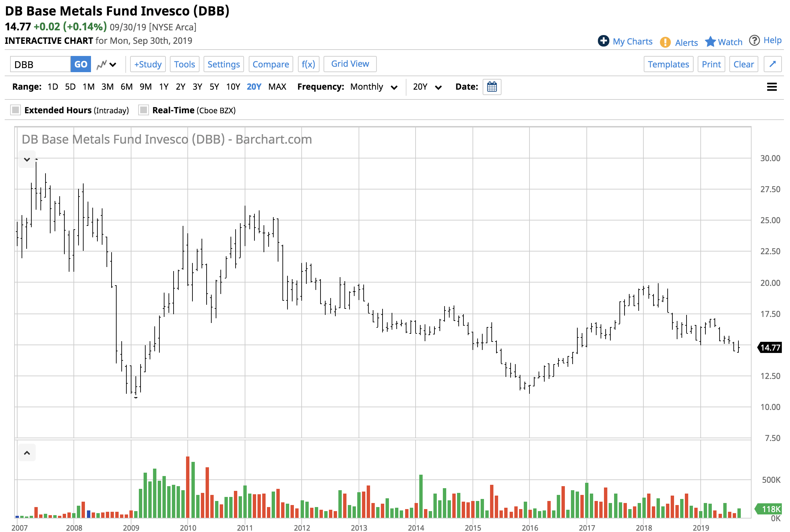Open the date calendar picker icon
Image resolution: width=790 pixels, height=532 pixels.
coord(491,87)
